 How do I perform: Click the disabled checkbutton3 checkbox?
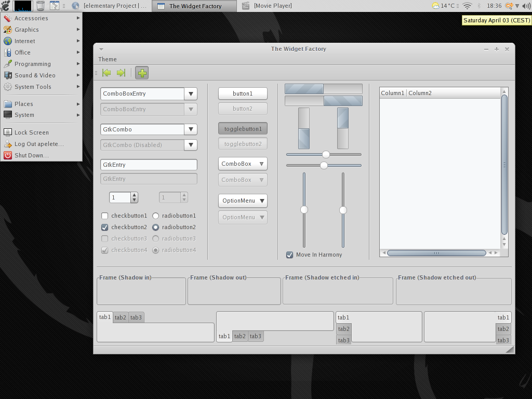[x=105, y=239]
